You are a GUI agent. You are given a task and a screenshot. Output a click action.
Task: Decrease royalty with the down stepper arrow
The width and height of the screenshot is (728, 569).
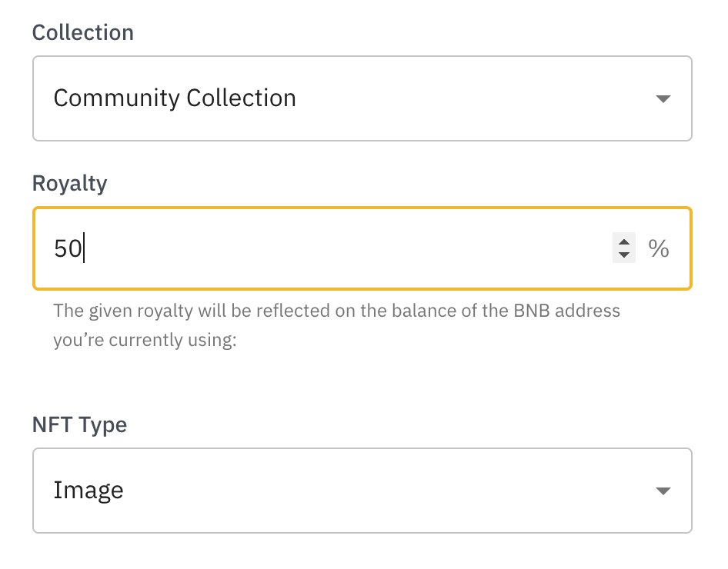click(x=624, y=254)
